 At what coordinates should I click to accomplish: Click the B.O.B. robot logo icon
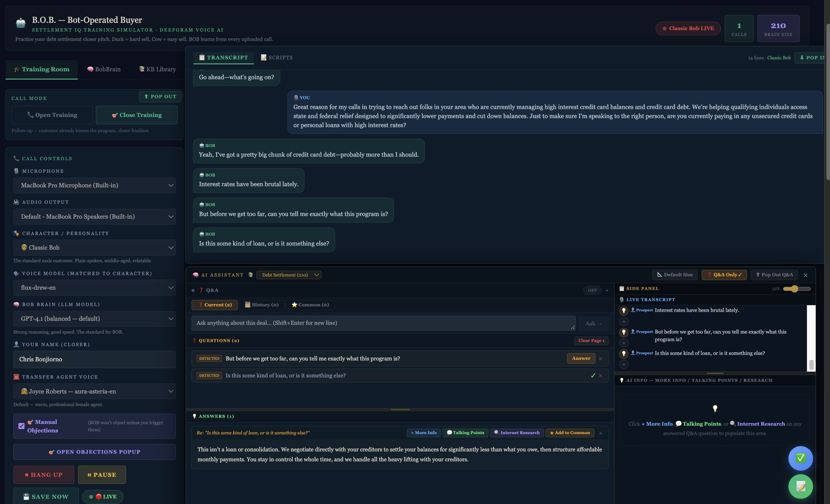click(x=20, y=23)
